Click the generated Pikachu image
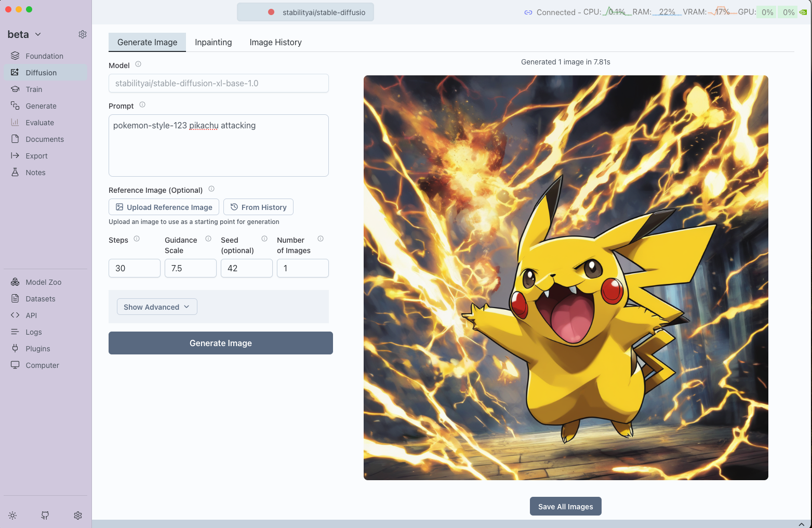 565,278
